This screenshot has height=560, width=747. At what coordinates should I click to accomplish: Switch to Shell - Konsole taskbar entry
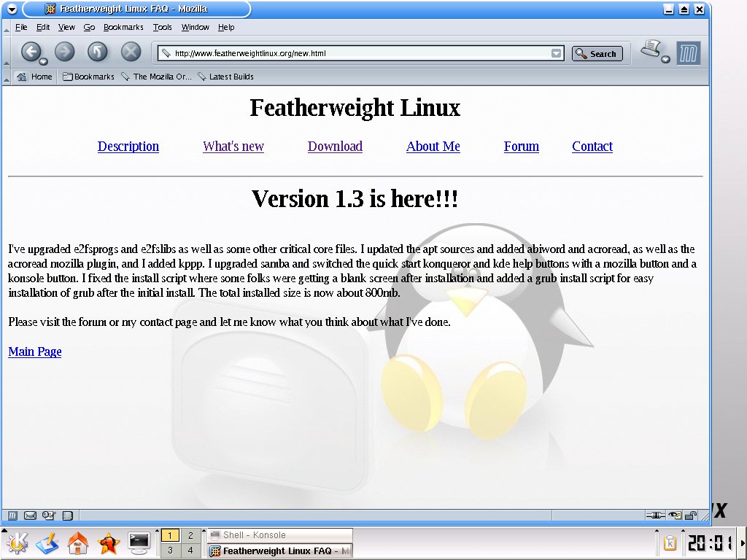(x=280, y=535)
